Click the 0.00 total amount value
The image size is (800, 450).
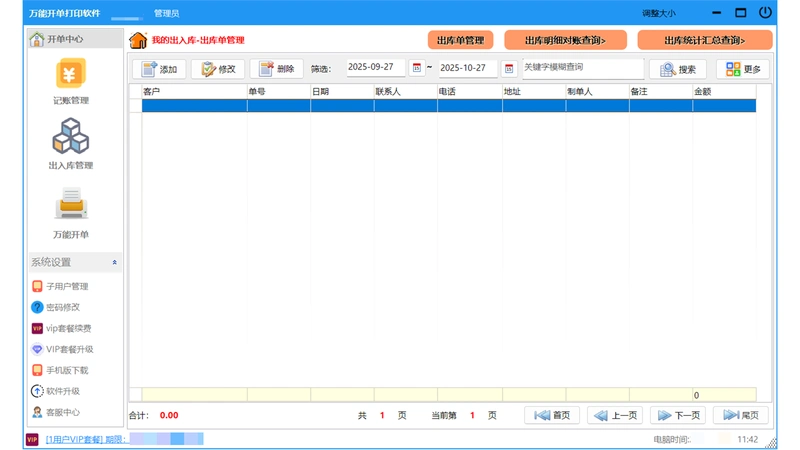(x=169, y=415)
